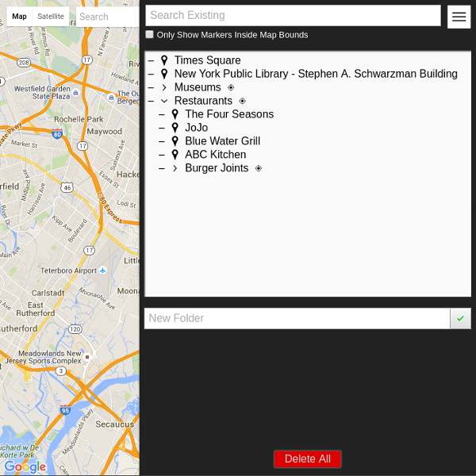Click the minus icon beside Restaurants folder
This screenshot has height=476, width=476.
tap(151, 101)
